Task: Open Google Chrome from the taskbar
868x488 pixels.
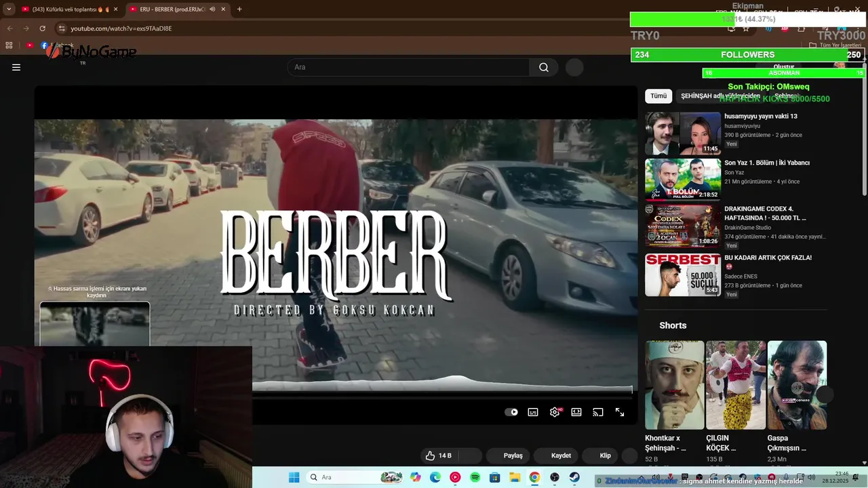Action: point(534,477)
